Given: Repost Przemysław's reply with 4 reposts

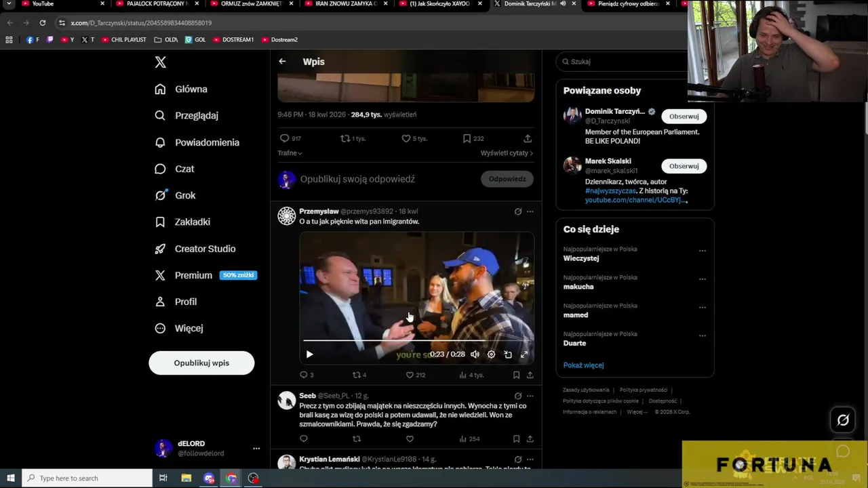Looking at the screenshot, I should 359,375.
